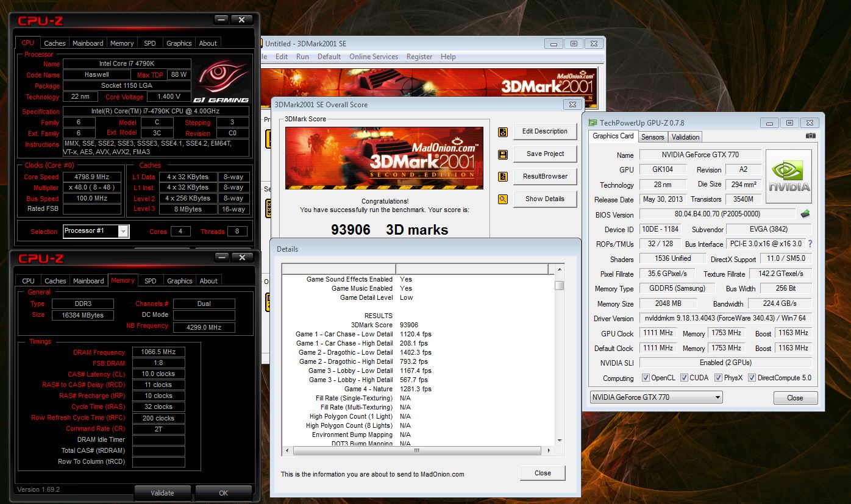Open the Default menu in 3DMark2001
The width and height of the screenshot is (851, 504).
click(329, 57)
